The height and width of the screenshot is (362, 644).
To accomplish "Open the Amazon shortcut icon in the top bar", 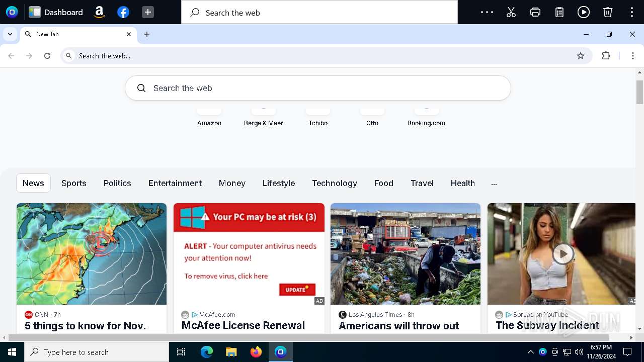I will (x=99, y=12).
